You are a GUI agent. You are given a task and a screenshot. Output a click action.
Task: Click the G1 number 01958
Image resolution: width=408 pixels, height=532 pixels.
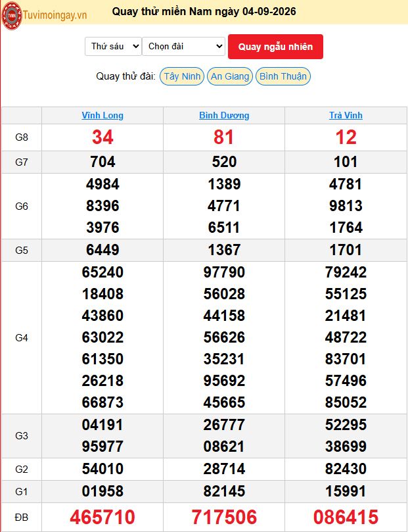click(x=102, y=492)
